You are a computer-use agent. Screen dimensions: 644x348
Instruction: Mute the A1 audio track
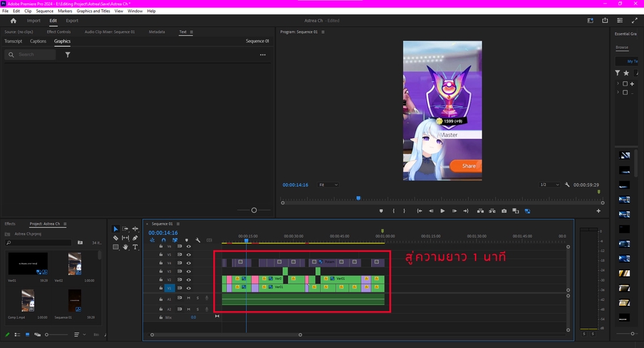pyautogui.click(x=189, y=298)
